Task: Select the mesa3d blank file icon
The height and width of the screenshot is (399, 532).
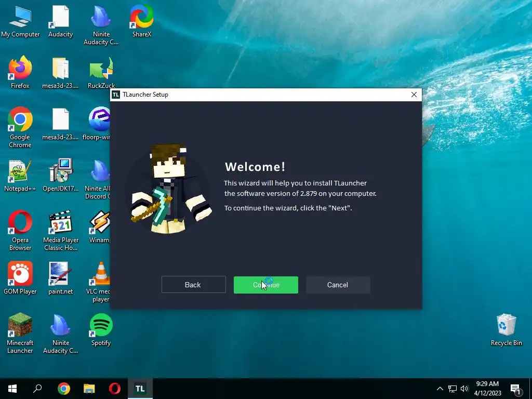Action: (60, 124)
